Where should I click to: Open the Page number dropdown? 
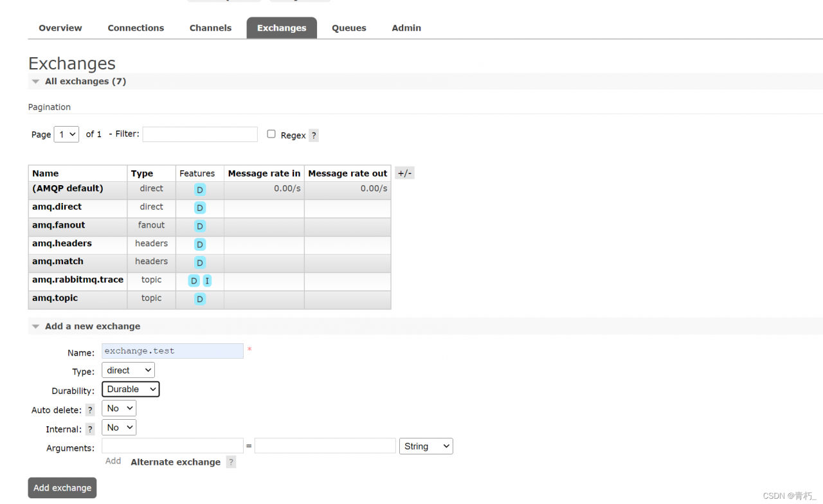coord(66,134)
